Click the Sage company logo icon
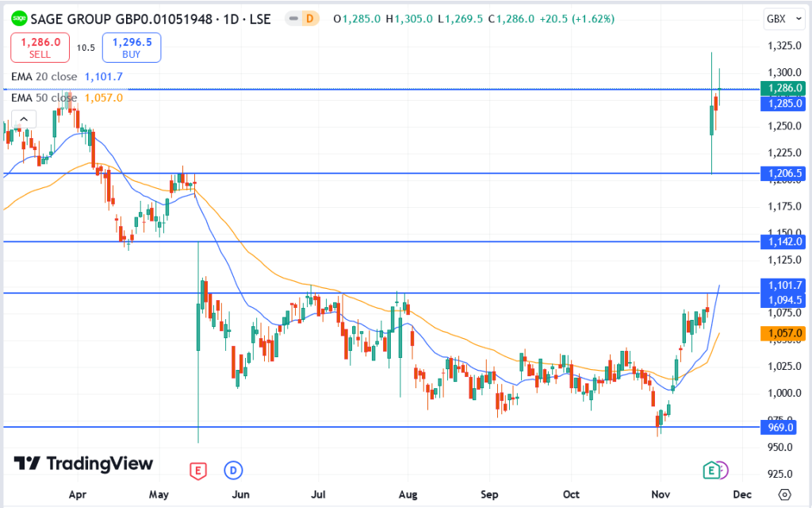The image size is (812, 508). 19,19
